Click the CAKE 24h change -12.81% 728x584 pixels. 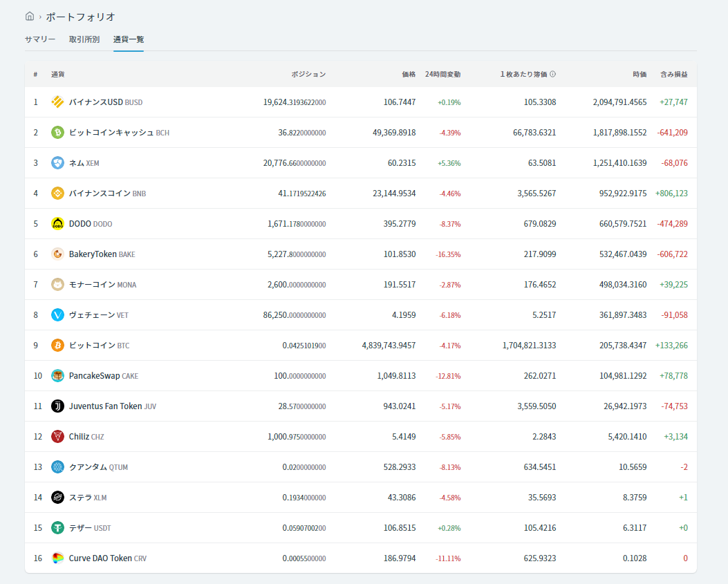(448, 376)
